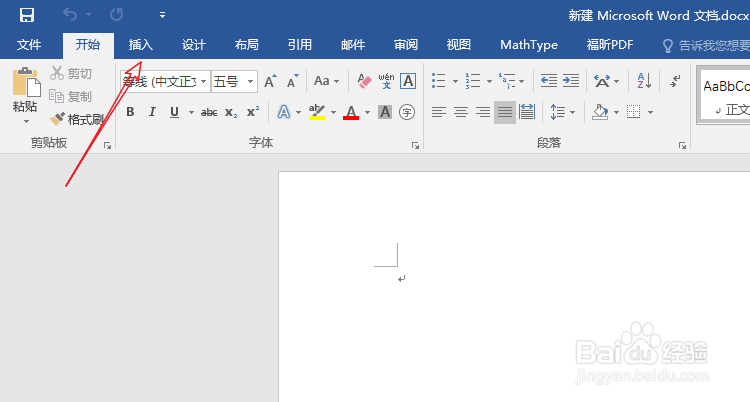Image resolution: width=750 pixels, height=402 pixels.
Task: Toggle Show/Hide paragraph marks icon
Action: (675, 81)
